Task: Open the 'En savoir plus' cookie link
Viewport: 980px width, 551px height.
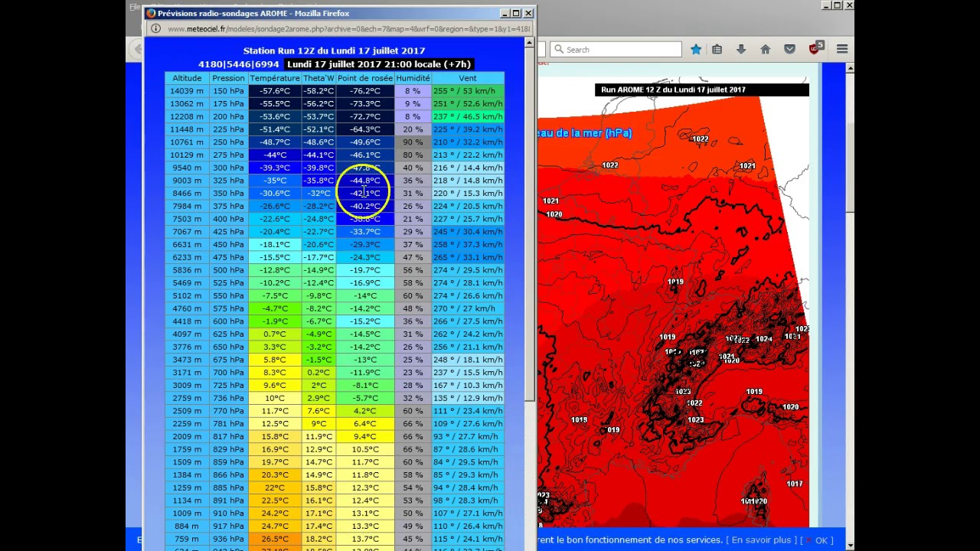Action: click(x=762, y=540)
